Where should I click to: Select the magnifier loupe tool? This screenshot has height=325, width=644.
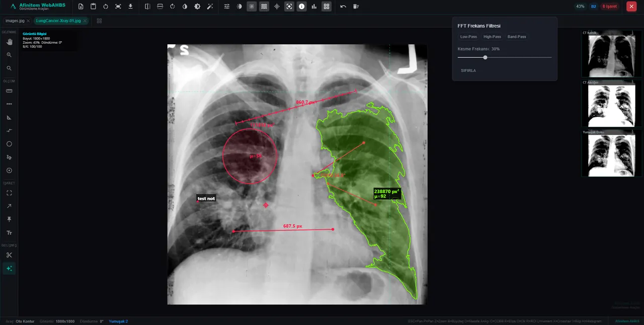click(9, 68)
